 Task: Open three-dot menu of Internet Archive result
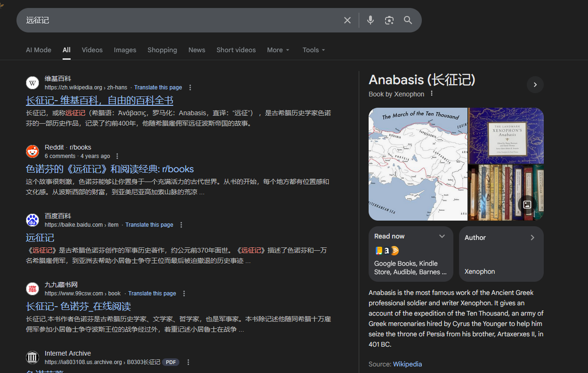click(x=188, y=362)
